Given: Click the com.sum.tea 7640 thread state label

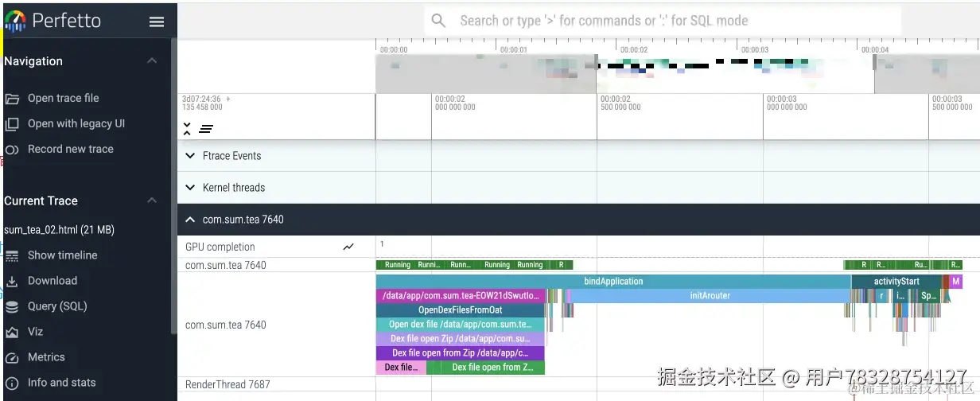Looking at the screenshot, I should pyautogui.click(x=226, y=266).
